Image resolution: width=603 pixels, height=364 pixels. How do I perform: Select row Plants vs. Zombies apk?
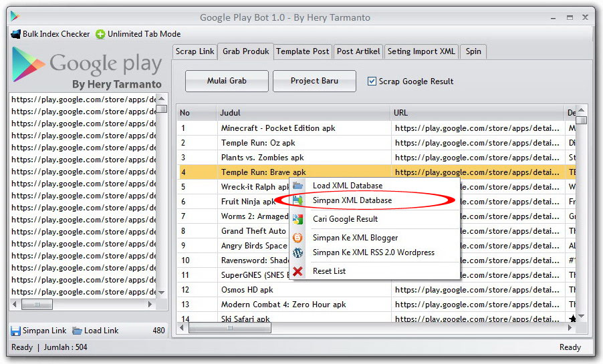(x=376, y=158)
